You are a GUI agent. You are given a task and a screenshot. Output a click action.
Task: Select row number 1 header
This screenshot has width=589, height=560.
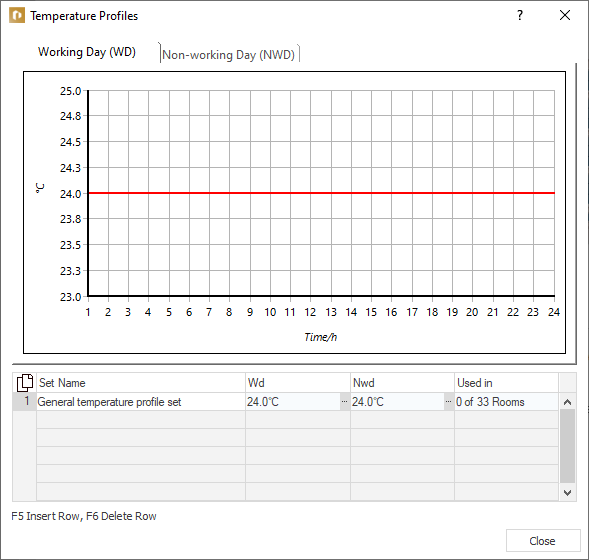25,402
